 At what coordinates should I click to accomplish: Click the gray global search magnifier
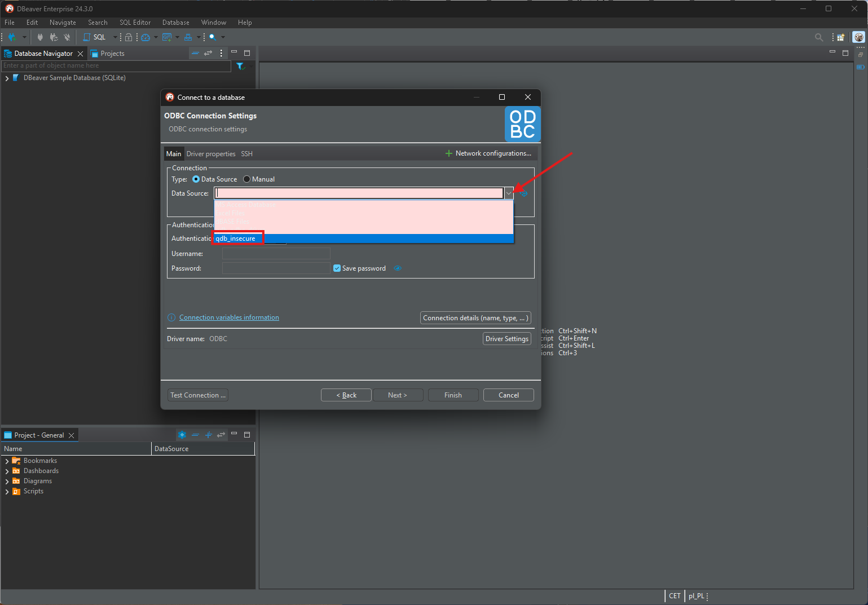click(819, 37)
